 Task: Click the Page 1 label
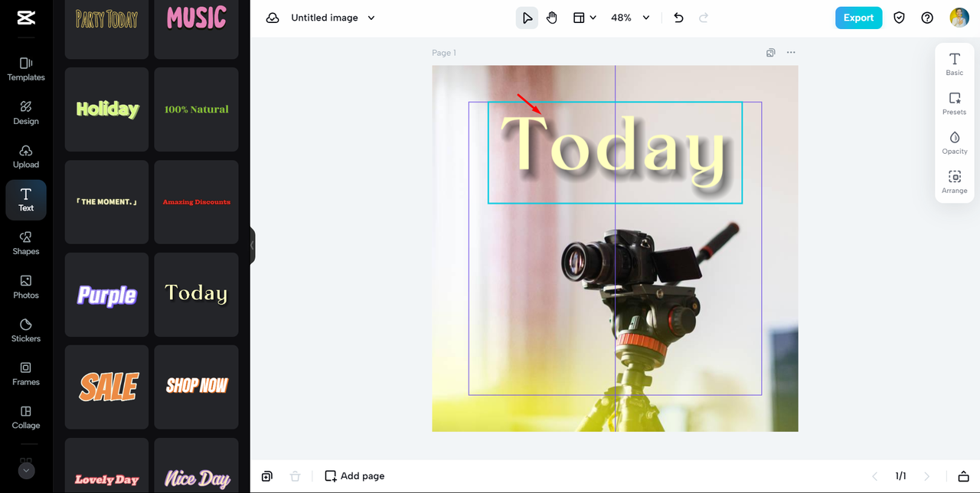pyautogui.click(x=444, y=53)
